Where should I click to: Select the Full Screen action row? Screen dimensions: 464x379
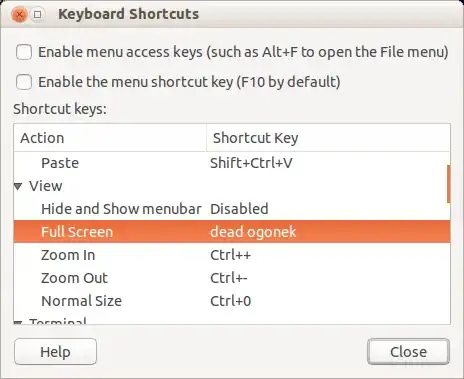pyautogui.click(x=232, y=232)
